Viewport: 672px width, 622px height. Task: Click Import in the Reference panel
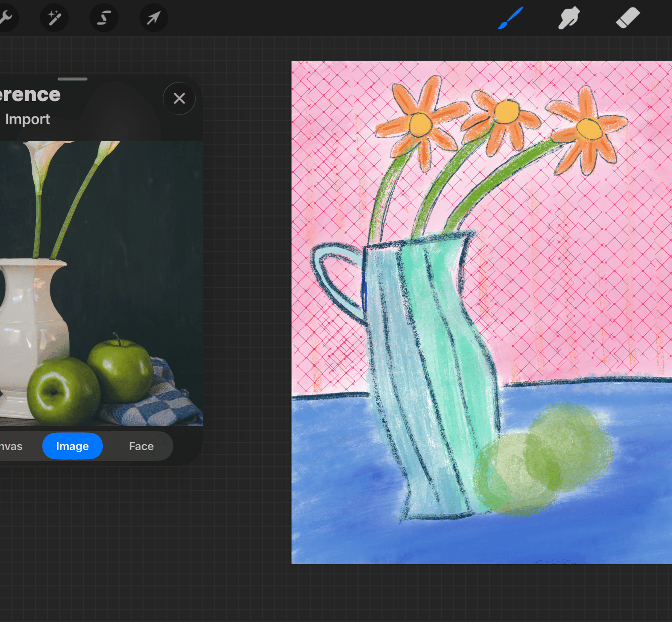(27, 119)
